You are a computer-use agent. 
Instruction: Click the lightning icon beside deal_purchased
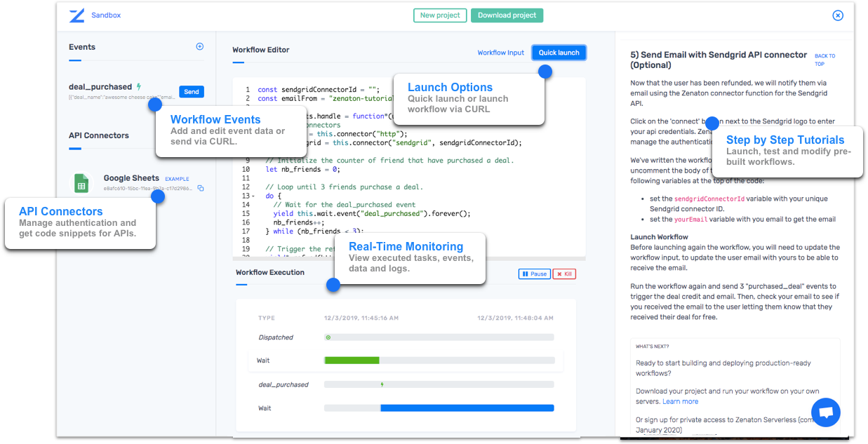139,87
